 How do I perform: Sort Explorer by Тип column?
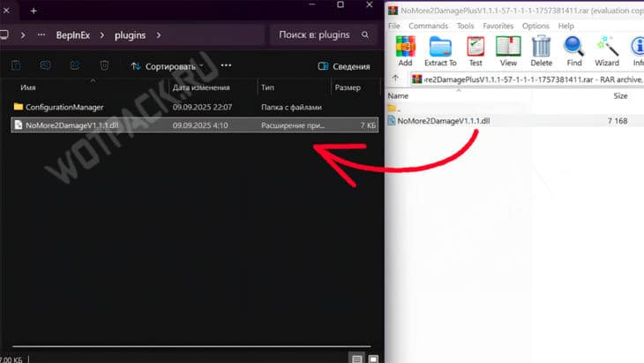[267, 87]
